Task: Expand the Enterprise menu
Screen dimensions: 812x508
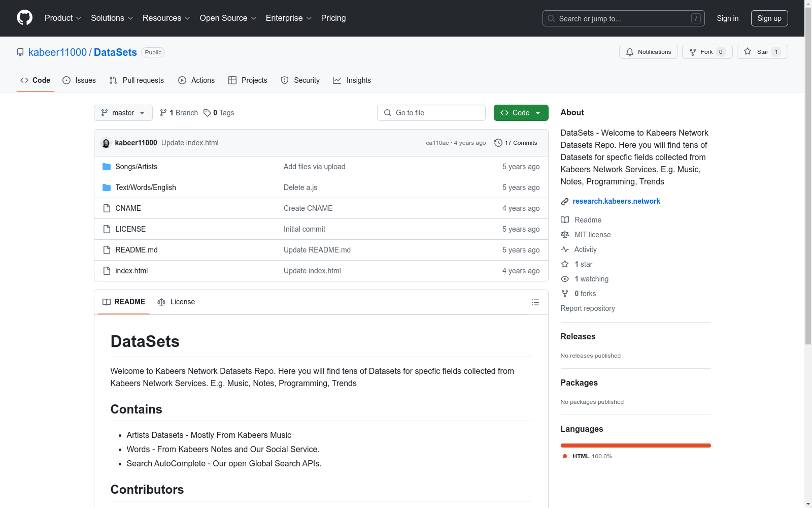Action: tap(289, 18)
